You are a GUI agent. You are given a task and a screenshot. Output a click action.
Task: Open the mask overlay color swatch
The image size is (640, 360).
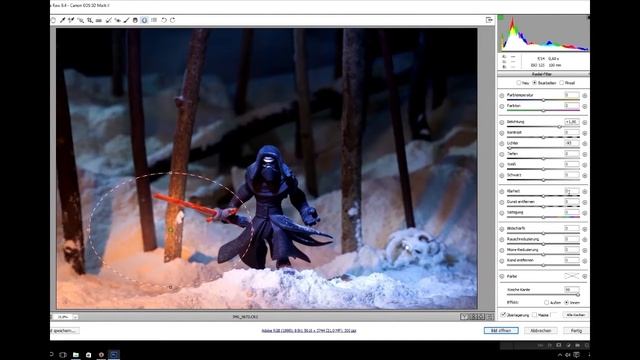555,315
